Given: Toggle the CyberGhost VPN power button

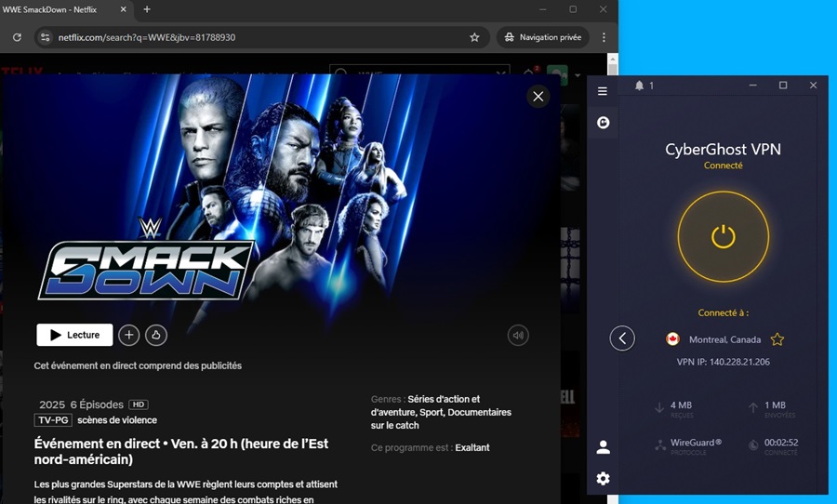Looking at the screenshot, I should pyautogui.click(x=724, y=236).
